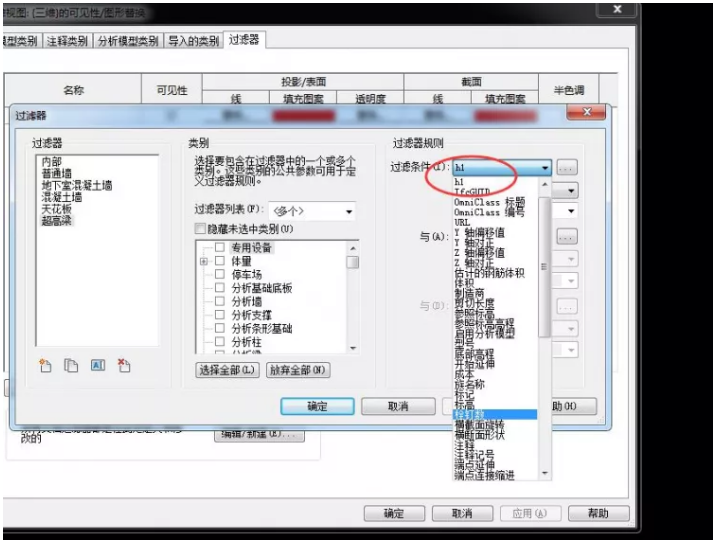
Task: Click 帮助 in the visibility window
Action: tap(599, 513)
